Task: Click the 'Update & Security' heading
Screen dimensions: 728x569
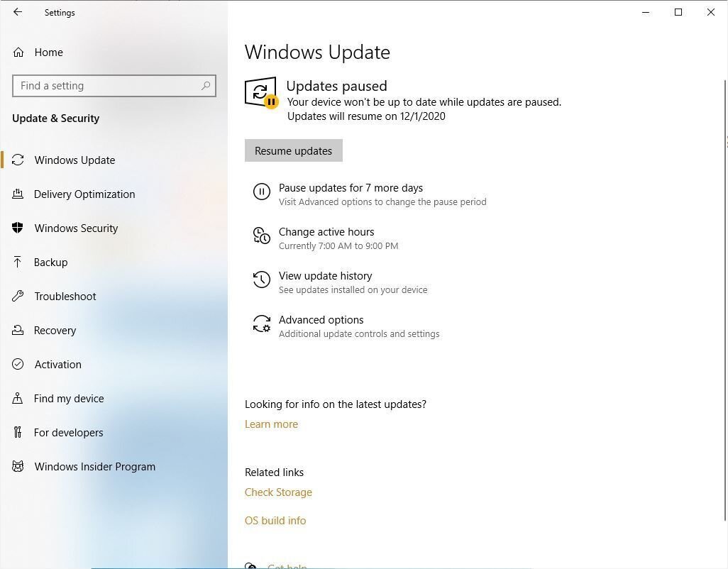Action: click(56, 118)
